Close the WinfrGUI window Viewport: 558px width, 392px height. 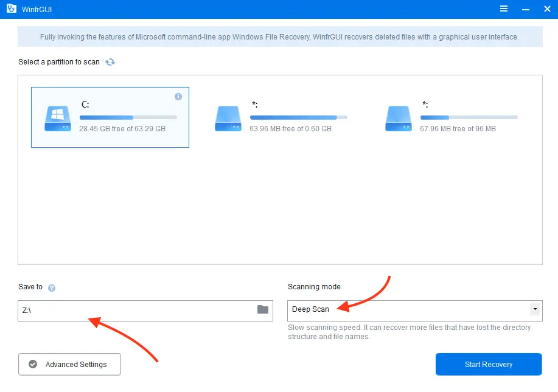tap(546, 9)
